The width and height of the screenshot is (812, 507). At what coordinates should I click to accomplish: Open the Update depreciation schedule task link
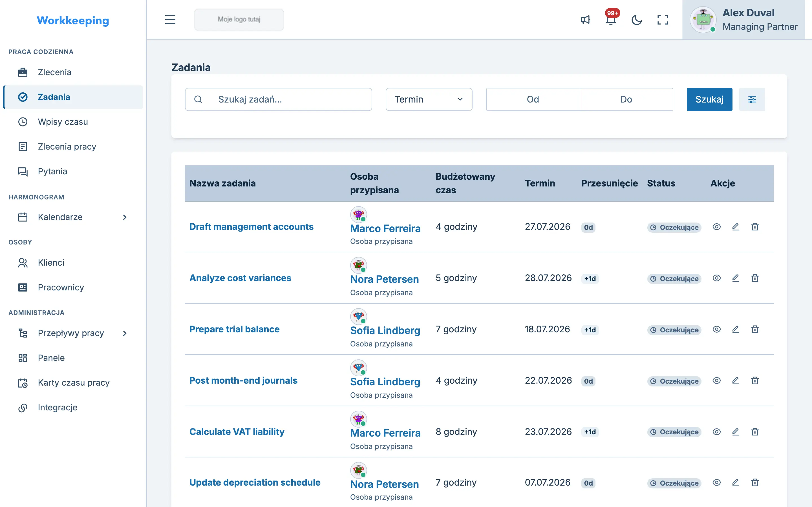[x=255, y=482]
